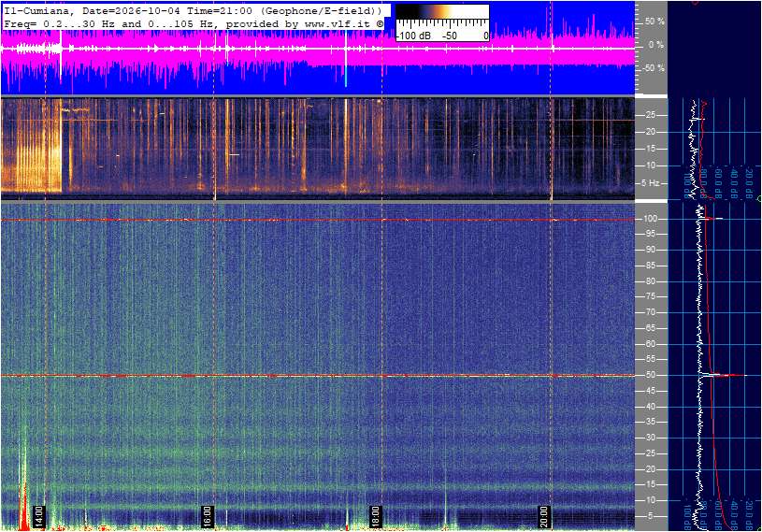Viewport: 762px width, 532px height.
Task: Click the 50 Hz frequency axis label
Action: (x=650, y=375)
